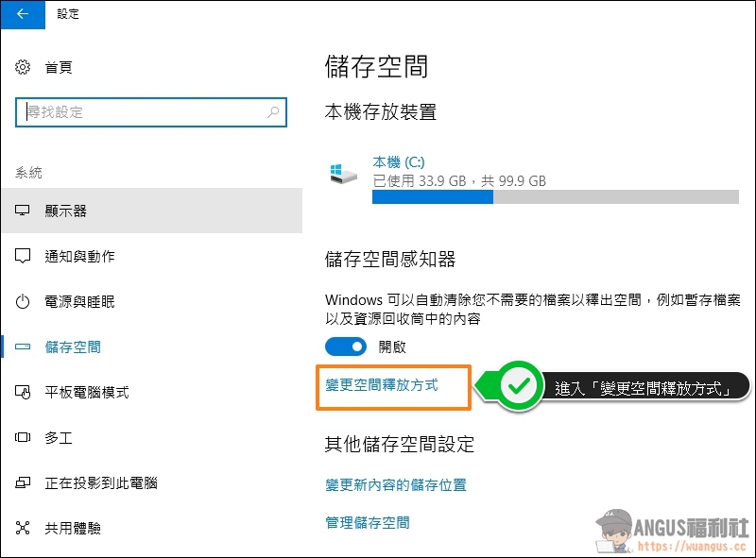Go to 電源與睡眠 settings
Viewport: 756px width, 558px height.
(79, 302)
